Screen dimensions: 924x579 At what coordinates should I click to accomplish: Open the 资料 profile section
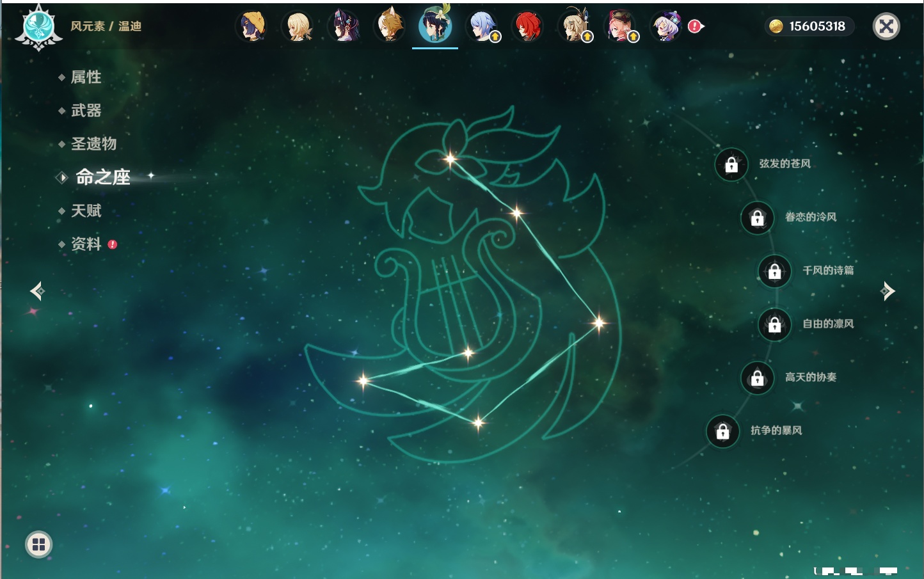point(86,244)
